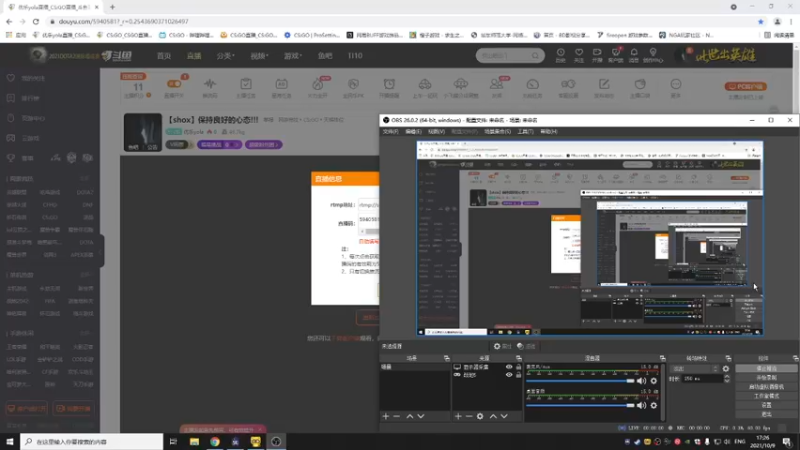Open the Chrome three-dot menu

coord(791,21)
